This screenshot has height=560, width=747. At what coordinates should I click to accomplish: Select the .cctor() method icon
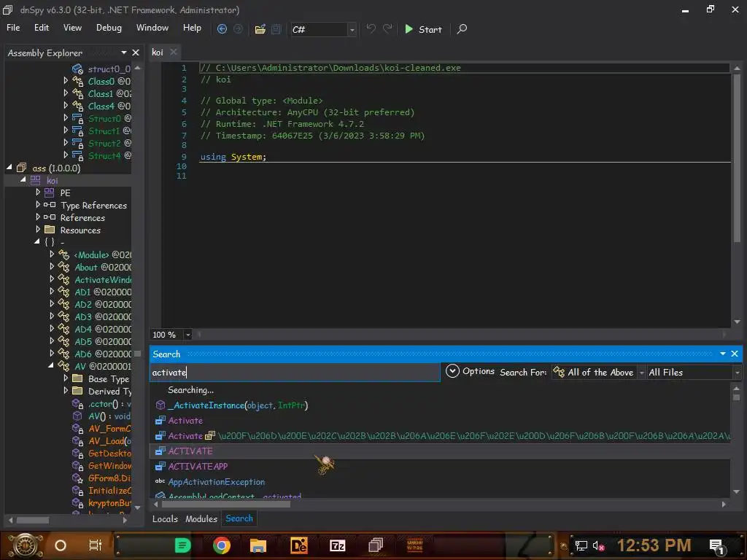coord(77,403)
